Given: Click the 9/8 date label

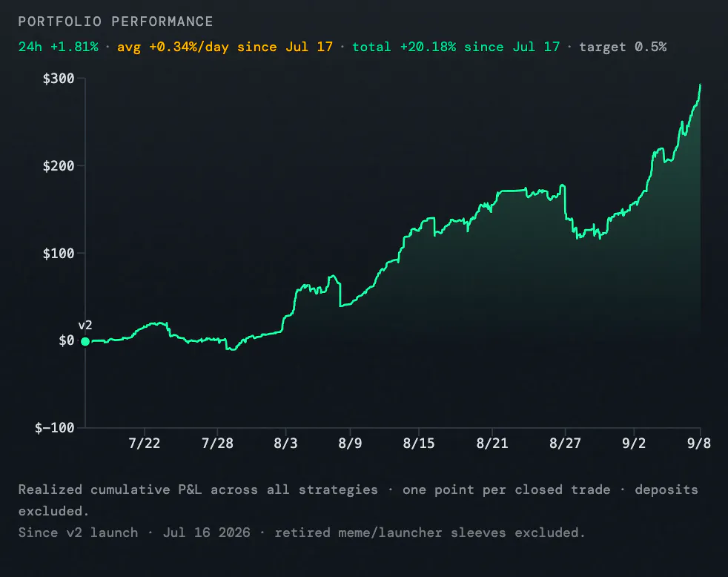Looking at the screenshot, I should 699,444.
